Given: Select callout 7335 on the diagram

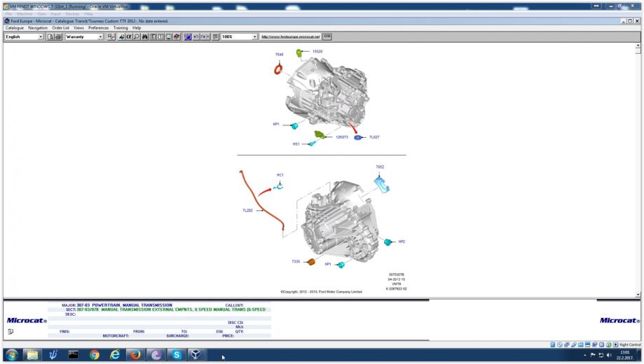Looking at the screenshot, I should pyautogui.click(x=296, y=261).
